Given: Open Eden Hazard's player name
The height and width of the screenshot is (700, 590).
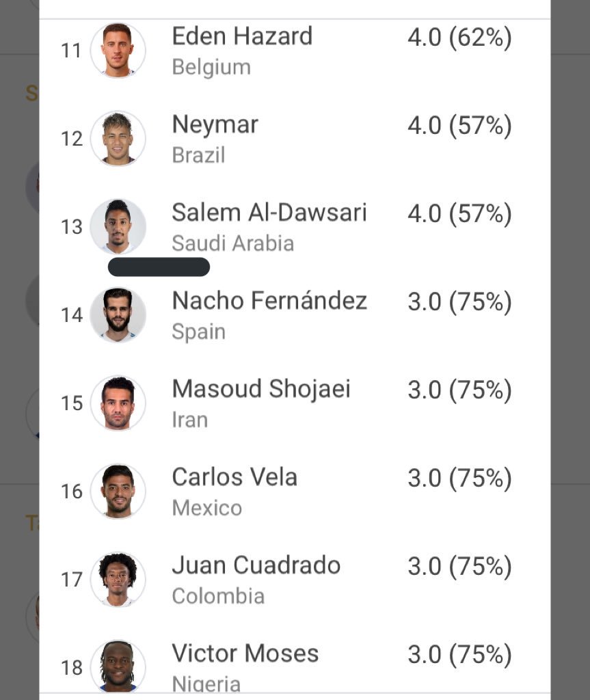Looking at the screenshot, I should (242, 36).
